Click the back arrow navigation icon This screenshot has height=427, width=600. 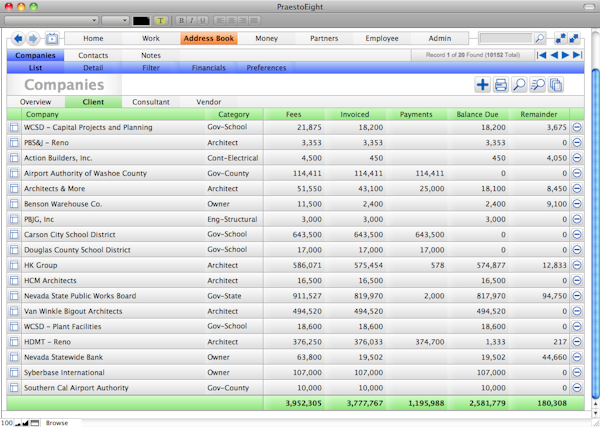(18, 38)
